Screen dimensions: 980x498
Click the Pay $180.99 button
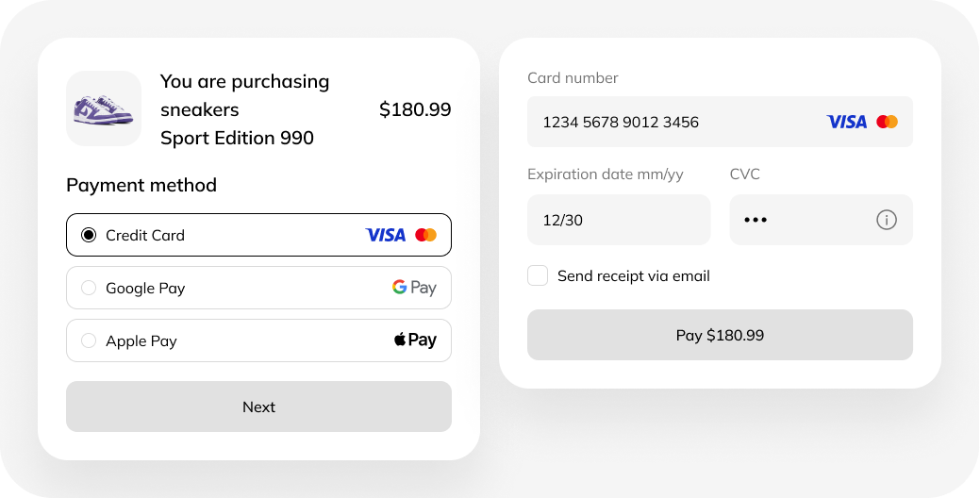[x=720, y=335]
